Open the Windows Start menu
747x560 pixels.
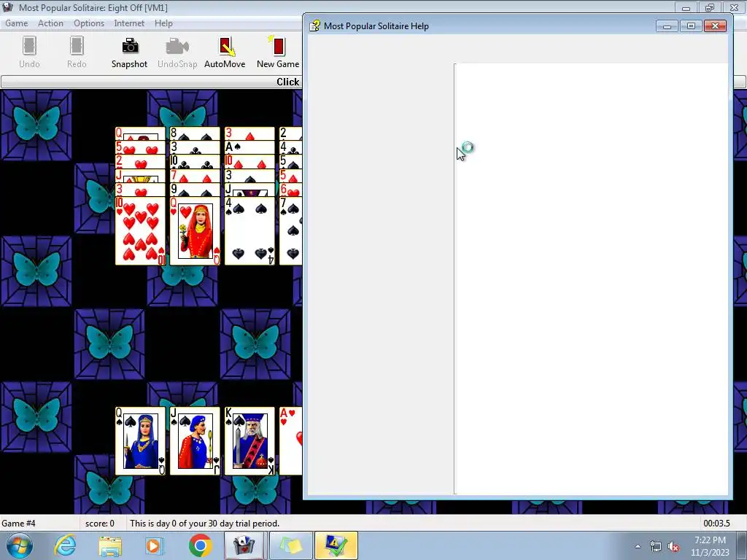pos(20,545)
